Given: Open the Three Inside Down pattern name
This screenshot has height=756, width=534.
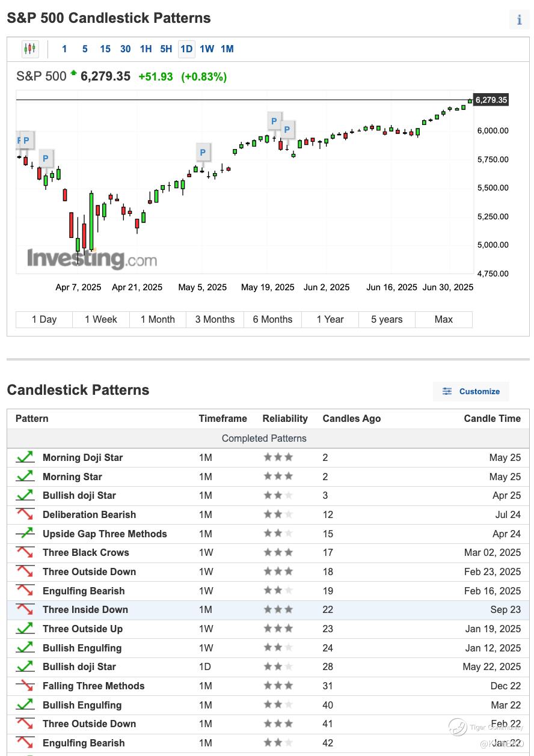Looking at the screenshot, I should (85, 609).
